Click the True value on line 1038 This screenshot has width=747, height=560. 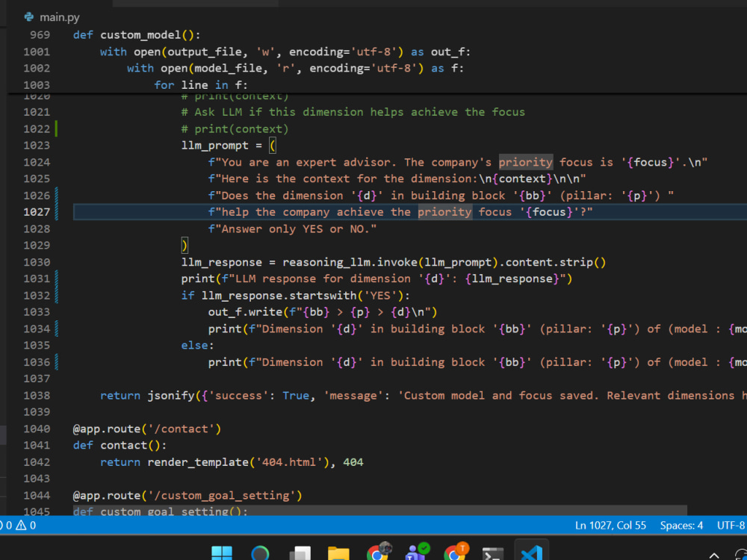pos(295,395)
